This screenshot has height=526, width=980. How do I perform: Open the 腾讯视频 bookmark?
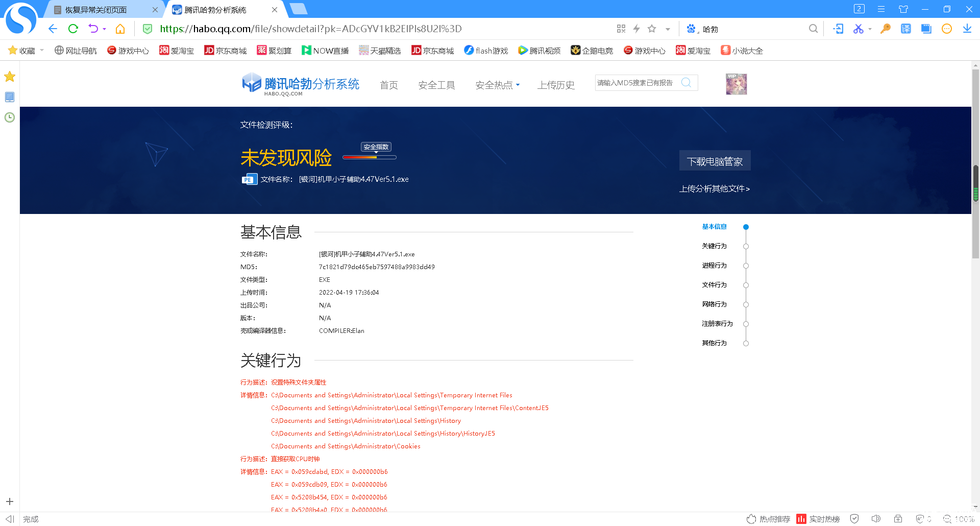[539, 51]
